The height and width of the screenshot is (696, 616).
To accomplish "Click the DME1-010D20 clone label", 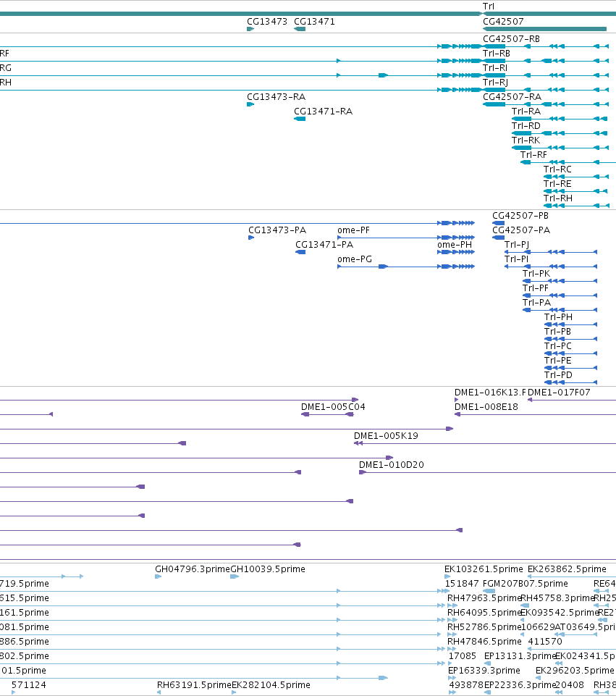I will pos(392,465).
